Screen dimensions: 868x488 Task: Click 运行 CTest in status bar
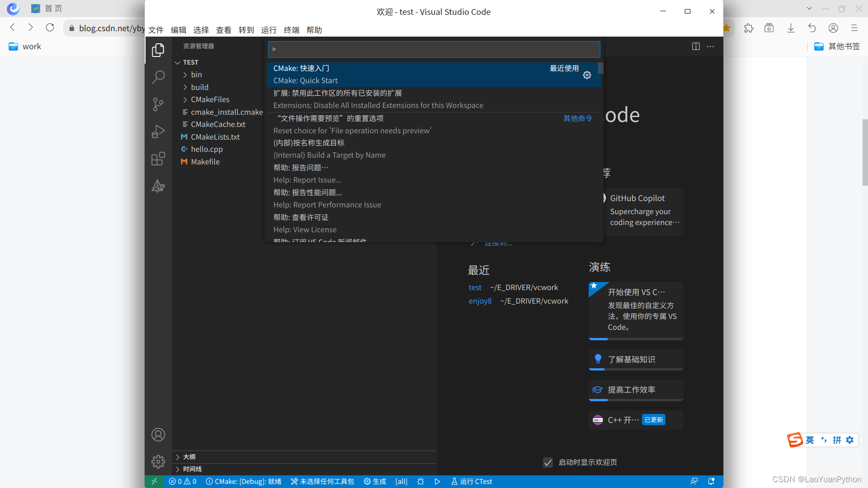(x=472, y=482)
